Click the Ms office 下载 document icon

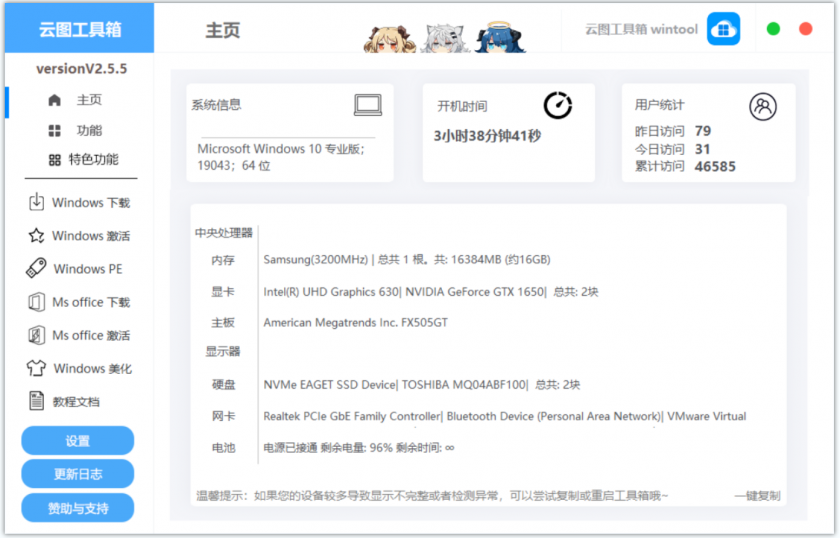click(36, 302)
